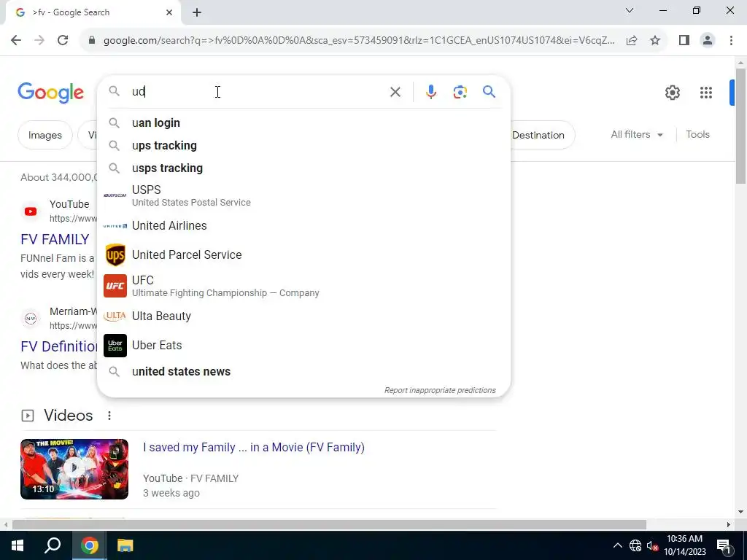
Task: Open the network tray icon
Action: tap(635, 545)
